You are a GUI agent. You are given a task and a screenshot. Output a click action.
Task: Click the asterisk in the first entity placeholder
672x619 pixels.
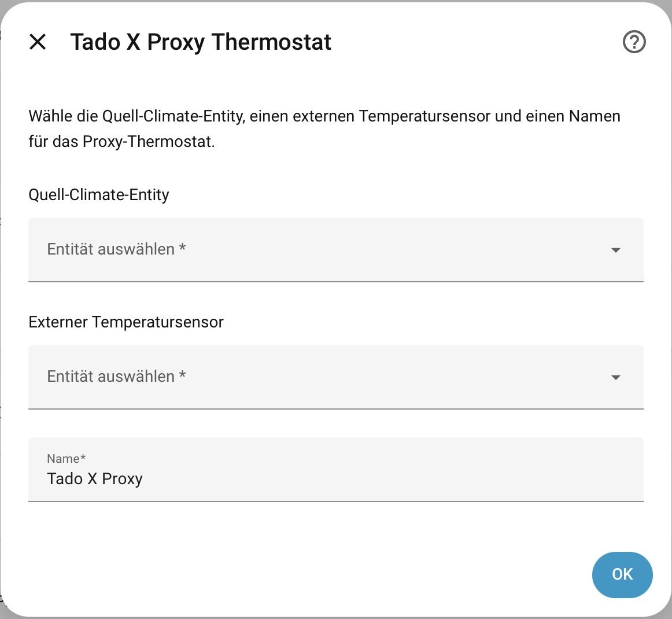pyautogui.click(x=182, y=249)
